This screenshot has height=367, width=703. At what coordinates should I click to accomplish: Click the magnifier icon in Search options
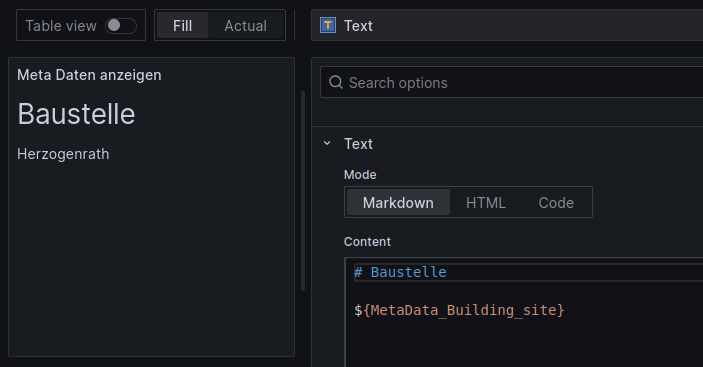click(x=336, y=82)
